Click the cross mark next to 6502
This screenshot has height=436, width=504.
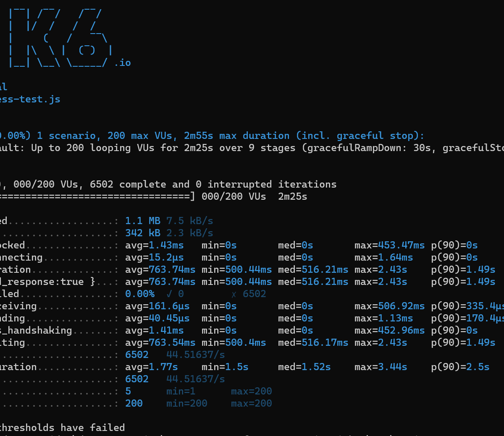coord(234,294)
